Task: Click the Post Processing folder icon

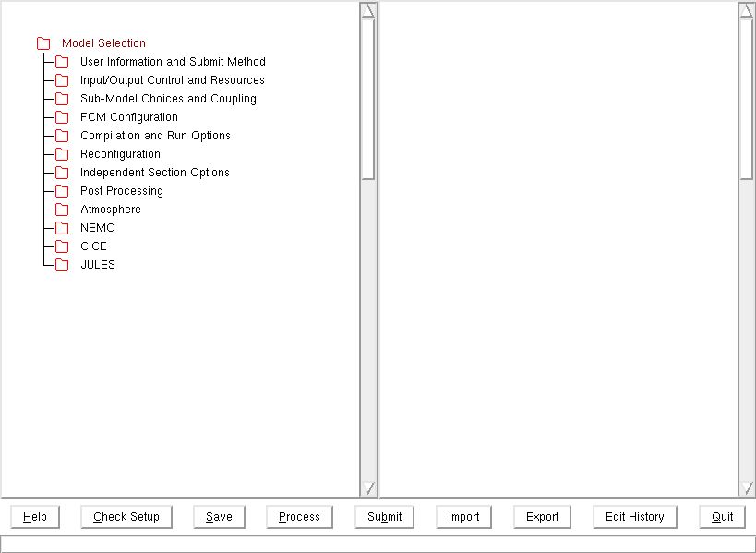Action: click(x=62, y=191)
